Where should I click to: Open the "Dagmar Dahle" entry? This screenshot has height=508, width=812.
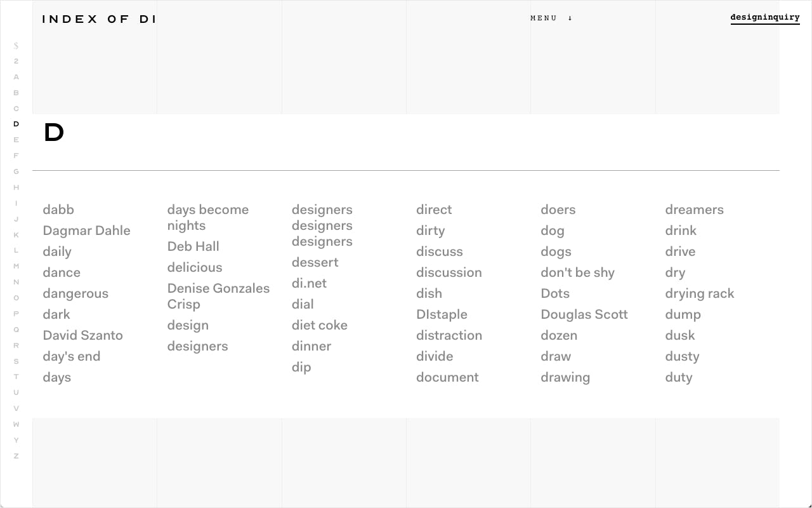86,231
